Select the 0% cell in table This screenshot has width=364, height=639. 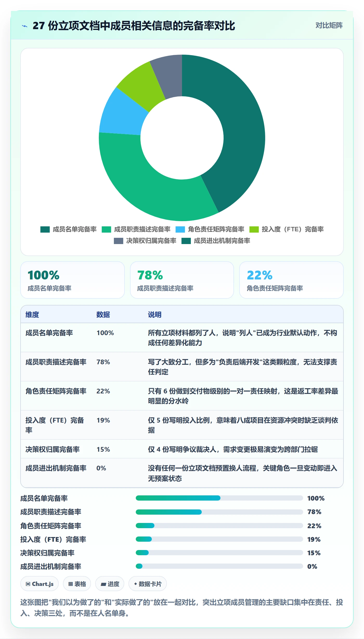pos(101,468)
